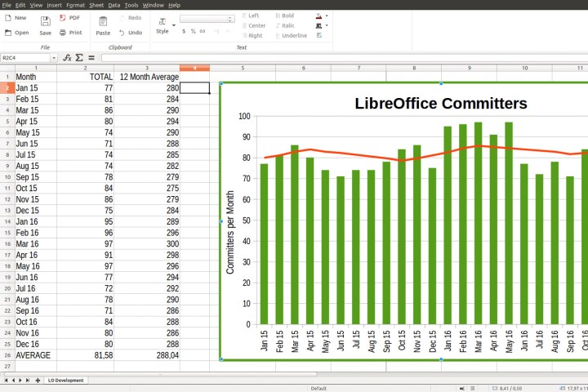The image size is (588, 392).
Task: Click the Name Box showing R2C4
Action: click(x=25, y=58)
